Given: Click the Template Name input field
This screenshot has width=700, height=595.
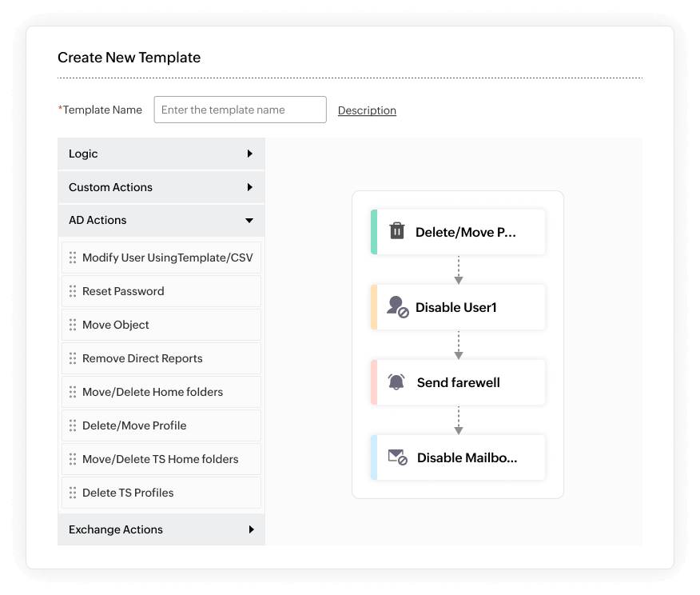Looking at the screenshot, I should click(240, 110).
